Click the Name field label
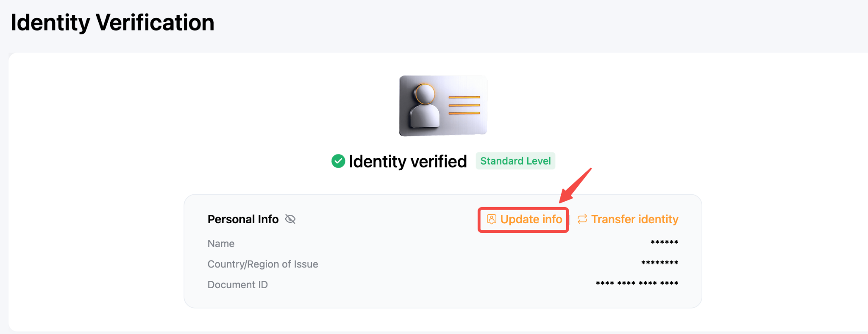This screenshot has height=334, width=868. pos(221,244)
